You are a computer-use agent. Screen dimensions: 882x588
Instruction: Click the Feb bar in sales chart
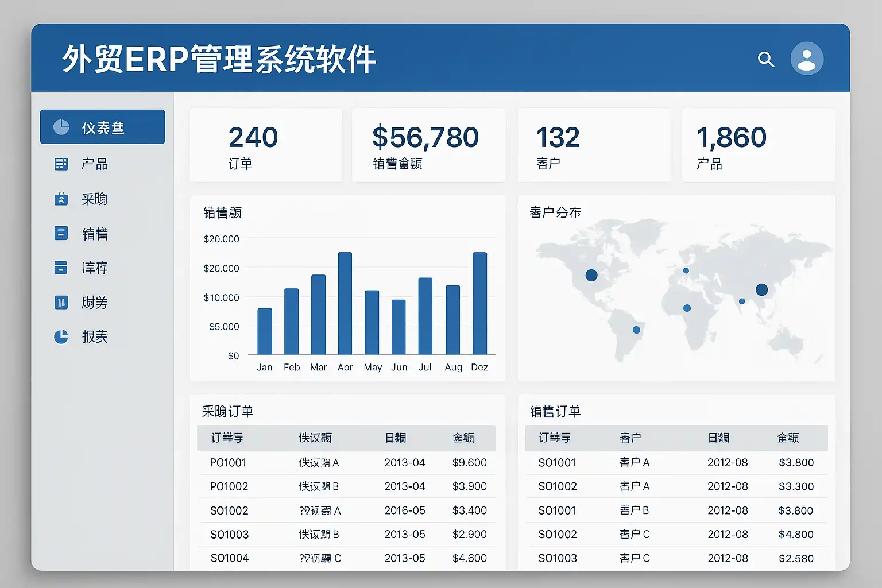pyautogui.click(x=292, y=322)
